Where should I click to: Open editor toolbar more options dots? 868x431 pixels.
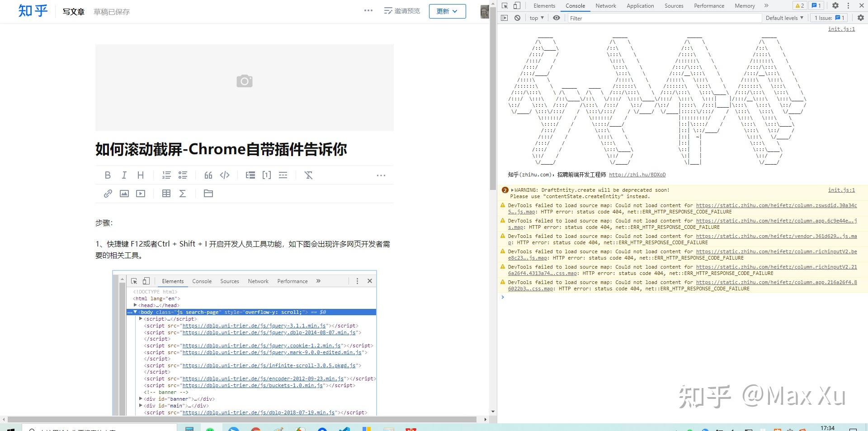(x=381, y=175)
